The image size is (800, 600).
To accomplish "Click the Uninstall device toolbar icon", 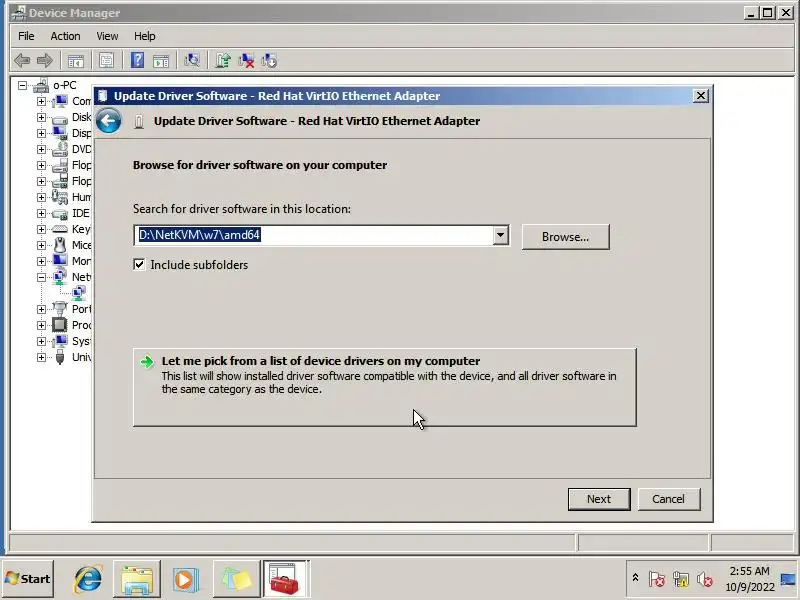I will (x=246, y=61).
